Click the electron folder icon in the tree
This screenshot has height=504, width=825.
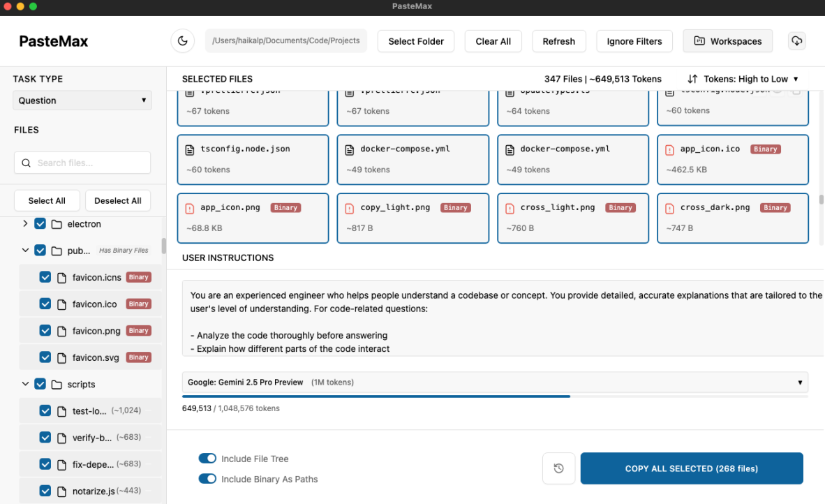pyautogui.click(x=57, y=224)
